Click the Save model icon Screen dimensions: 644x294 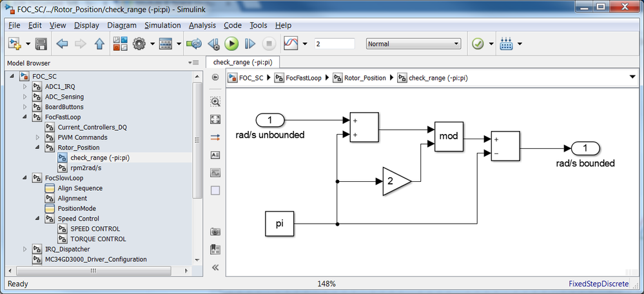[40, 44]
